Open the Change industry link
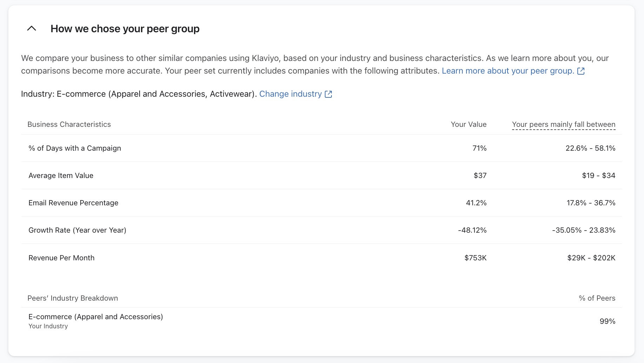Viewport: 644px width, 363px height. coord(290,94)
